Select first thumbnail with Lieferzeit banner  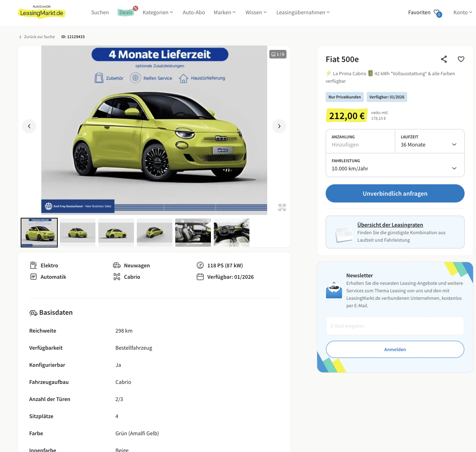tap(39, 232)
